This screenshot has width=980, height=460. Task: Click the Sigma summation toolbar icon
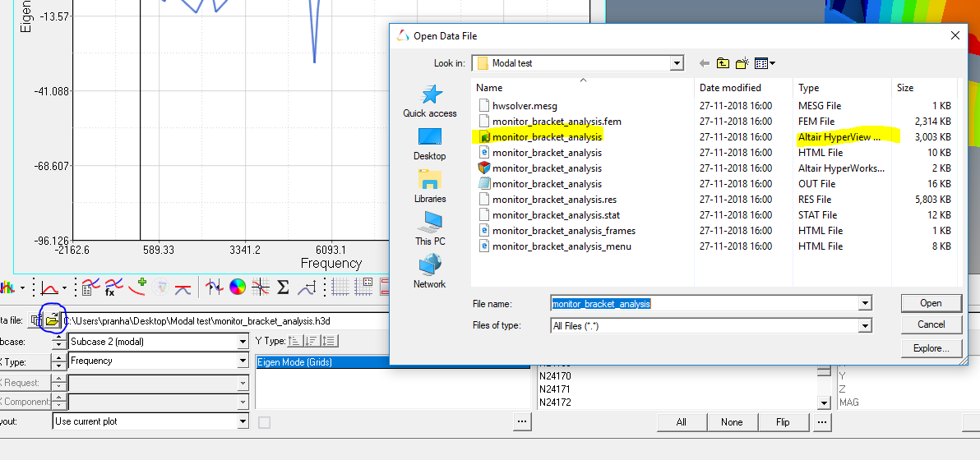point(283,287)
